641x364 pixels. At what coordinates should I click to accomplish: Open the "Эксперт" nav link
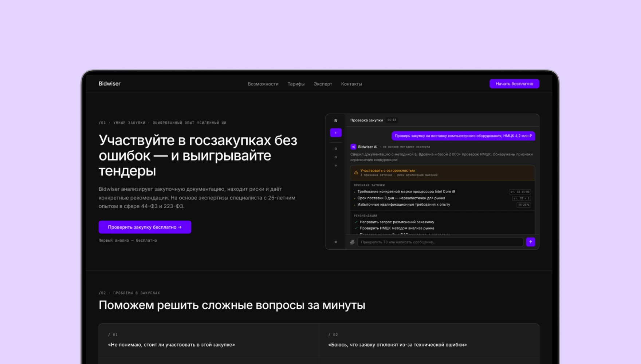coord(323,84)
